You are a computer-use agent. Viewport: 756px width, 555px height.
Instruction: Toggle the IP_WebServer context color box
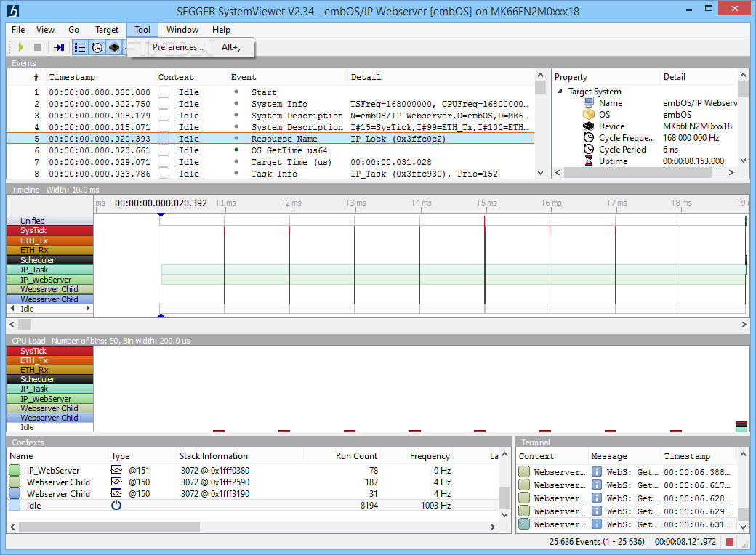point(15,470)
